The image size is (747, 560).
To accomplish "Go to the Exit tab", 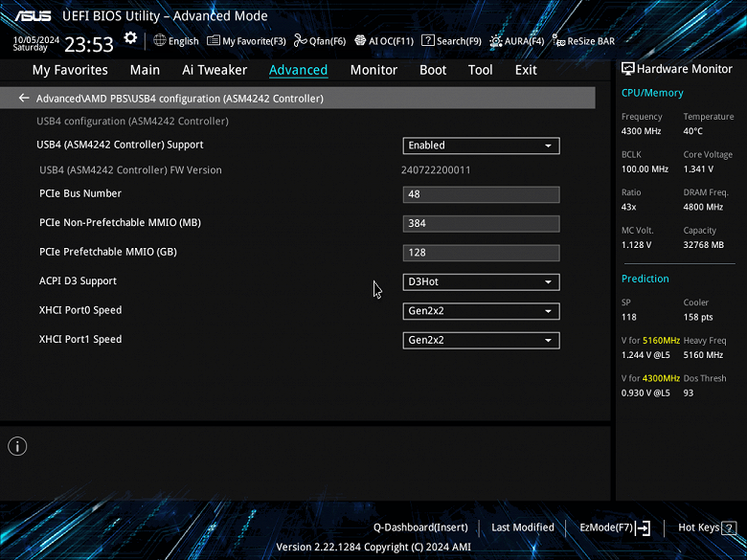I will pos(526,70).
